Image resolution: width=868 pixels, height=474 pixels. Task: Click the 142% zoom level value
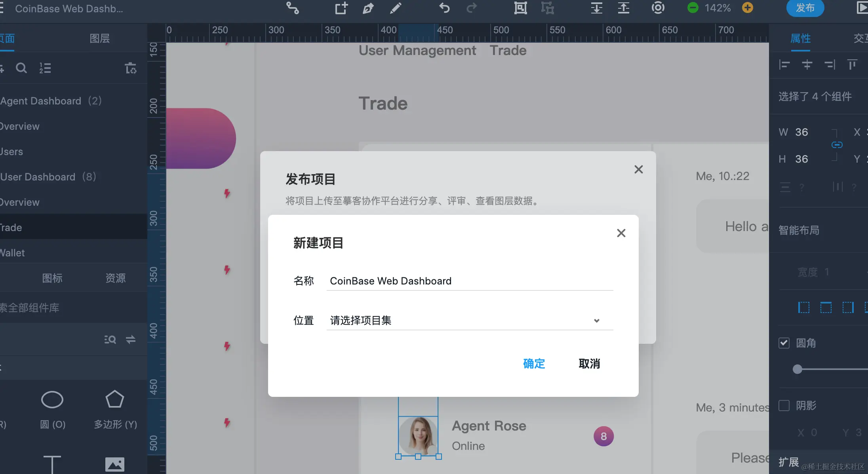click(718, 8)
